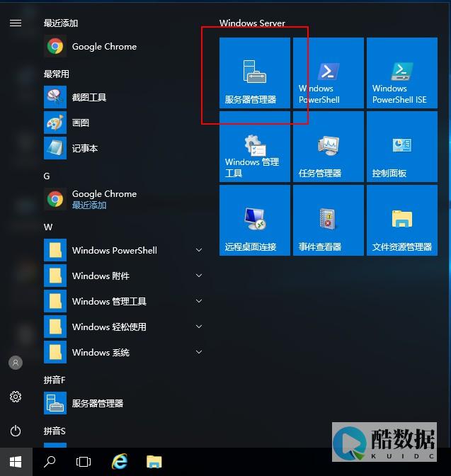Click the letter W section header

pos(48,227)
